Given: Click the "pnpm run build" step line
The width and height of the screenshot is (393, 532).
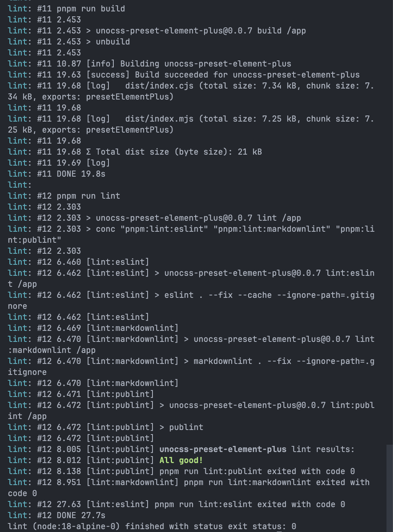Looking at the screenshot, I should [x=91, y=9].
